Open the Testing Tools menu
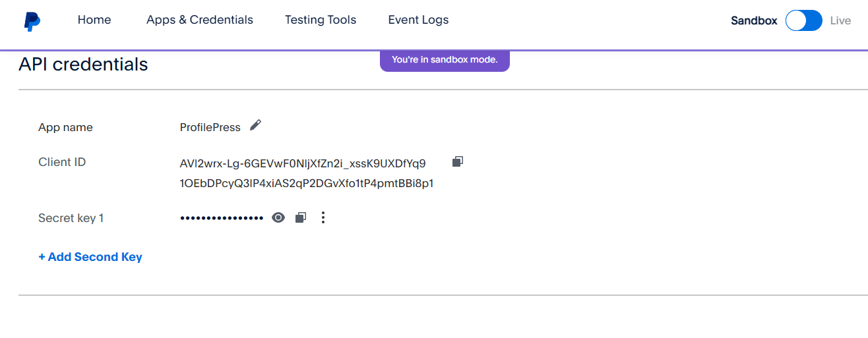Viewport: 868px width, 338px height. click(x=321, y=20)
